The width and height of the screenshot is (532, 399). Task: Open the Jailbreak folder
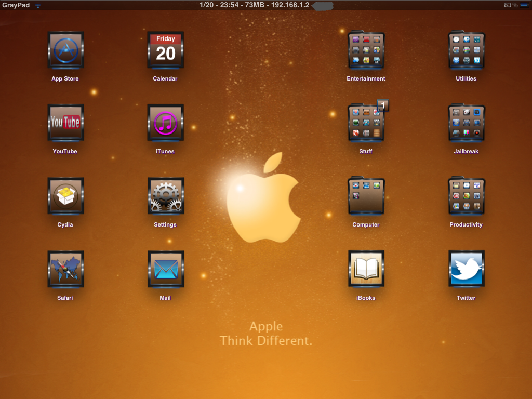[x=467, y=123]
